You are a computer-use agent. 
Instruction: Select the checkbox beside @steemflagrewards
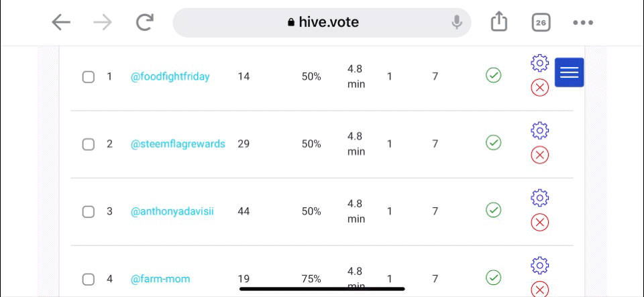[89, 144]
